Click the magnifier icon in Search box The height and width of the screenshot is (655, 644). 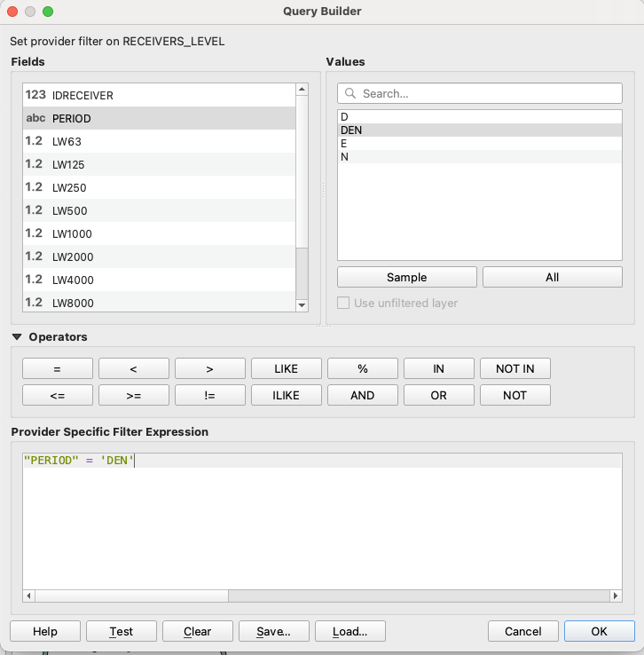(x=350, y=93)
